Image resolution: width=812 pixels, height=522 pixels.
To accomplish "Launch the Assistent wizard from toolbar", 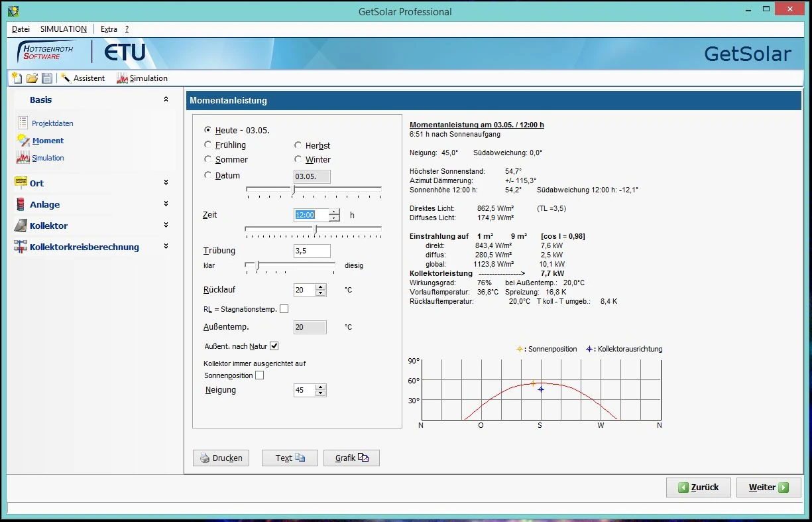I will pyautogui.click(x=83, y=78).
